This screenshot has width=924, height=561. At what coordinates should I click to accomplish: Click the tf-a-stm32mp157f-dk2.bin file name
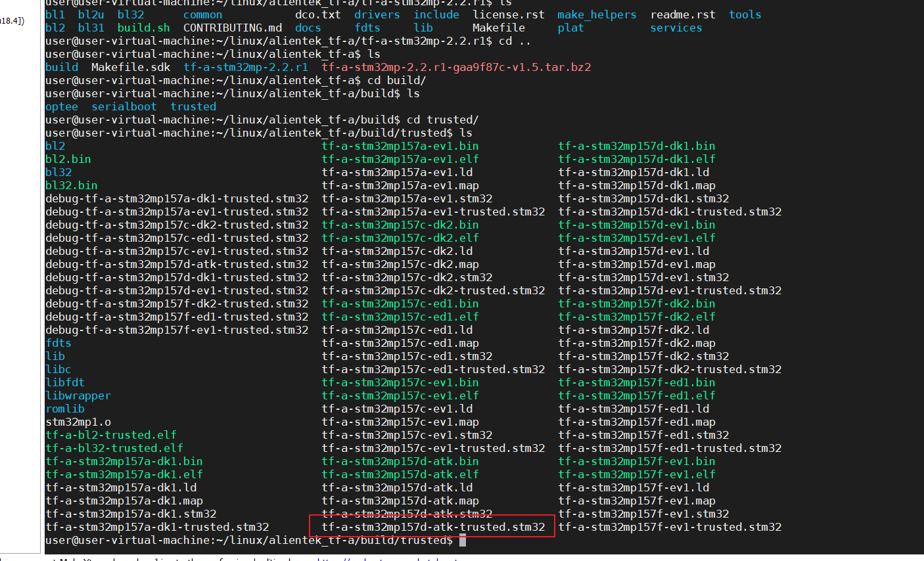click(637, 303)
